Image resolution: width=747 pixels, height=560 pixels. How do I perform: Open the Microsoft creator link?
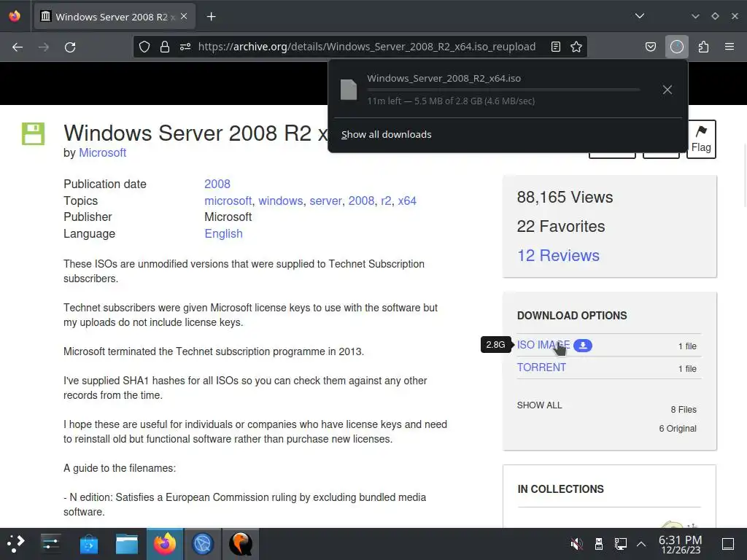(102, 153)
